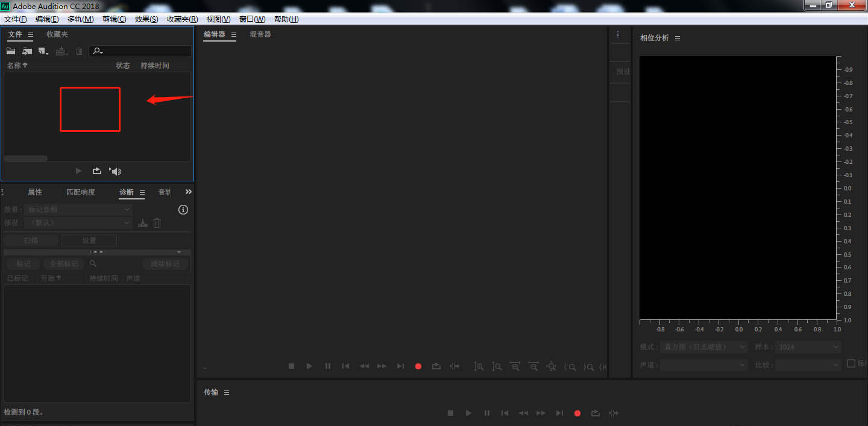Open the 相位分析 panel menu icon
The width and height of the screenshot is (868, 426).
[678, 38]
